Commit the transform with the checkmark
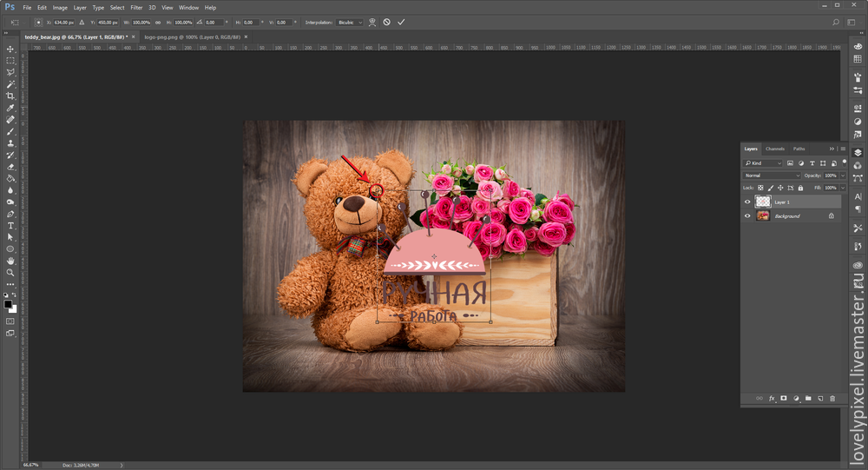The height and width of the screenshot is (470, 868). coord(401,22)
